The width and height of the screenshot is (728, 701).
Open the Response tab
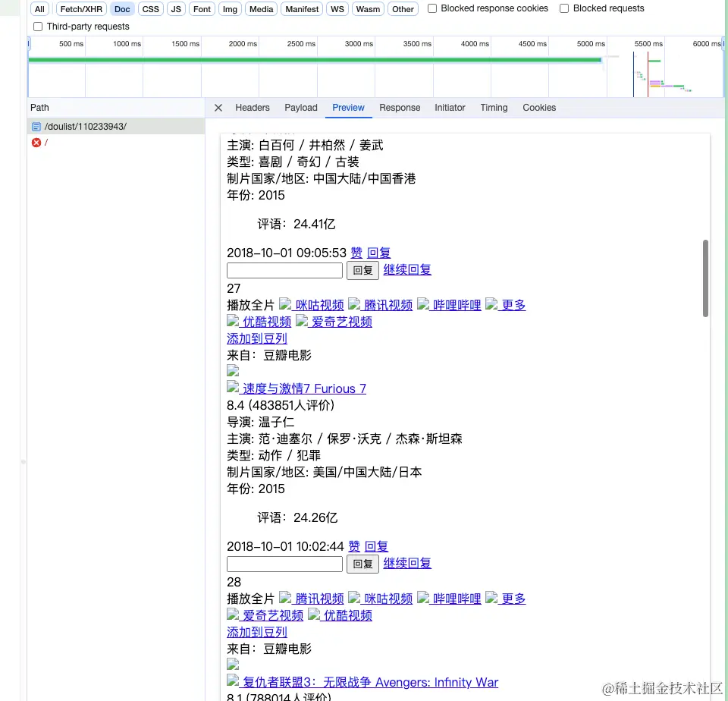point(400,108)
